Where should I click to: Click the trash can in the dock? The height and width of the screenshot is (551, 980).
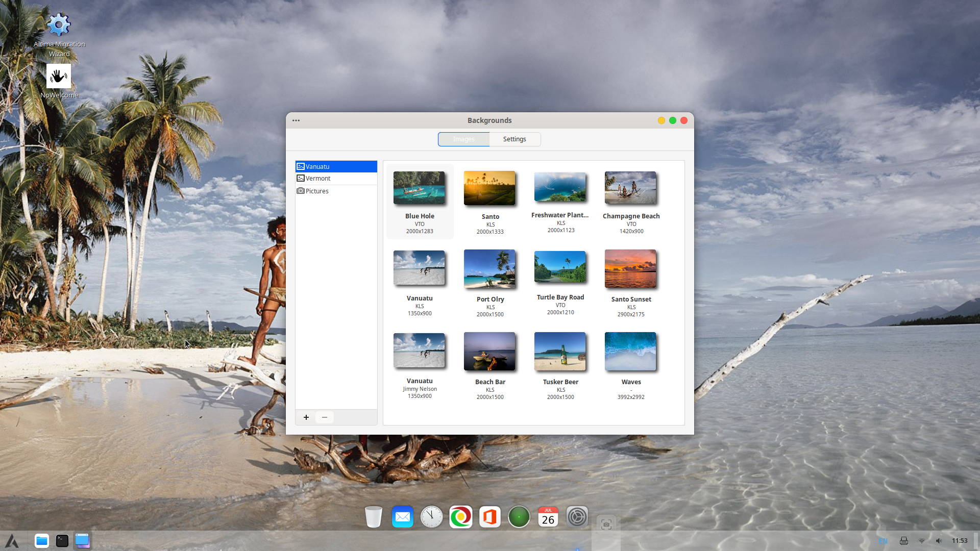[374, 517]
